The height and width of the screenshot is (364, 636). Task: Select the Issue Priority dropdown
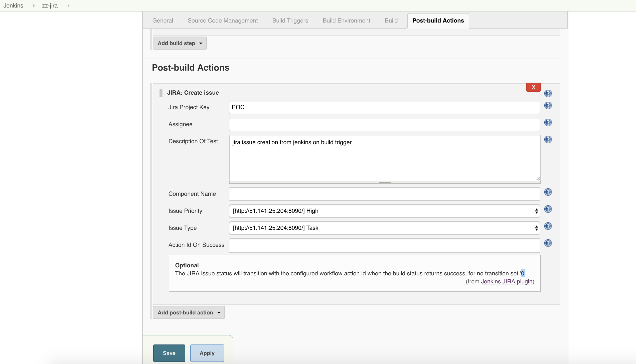click(384, 211)
